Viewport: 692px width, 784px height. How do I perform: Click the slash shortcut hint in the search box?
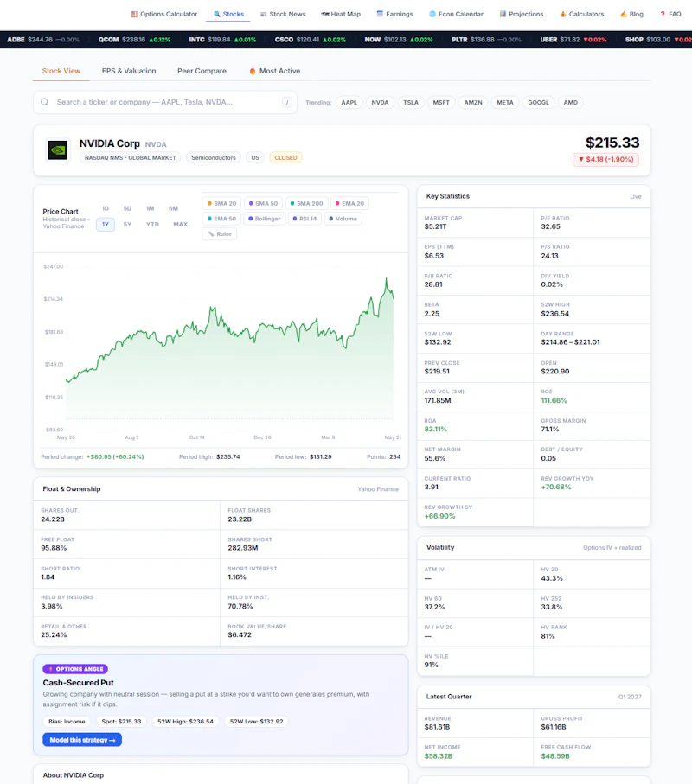point(287,103)
